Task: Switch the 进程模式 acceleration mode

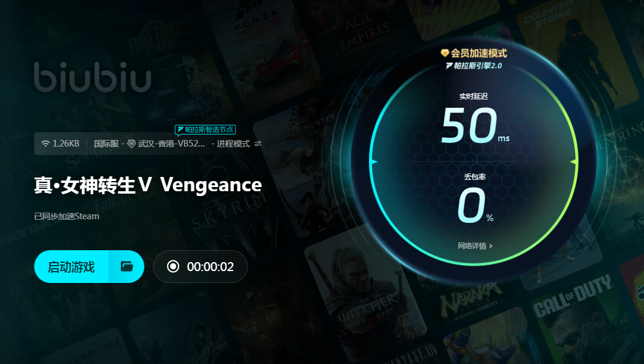Action: coord(233,144)
